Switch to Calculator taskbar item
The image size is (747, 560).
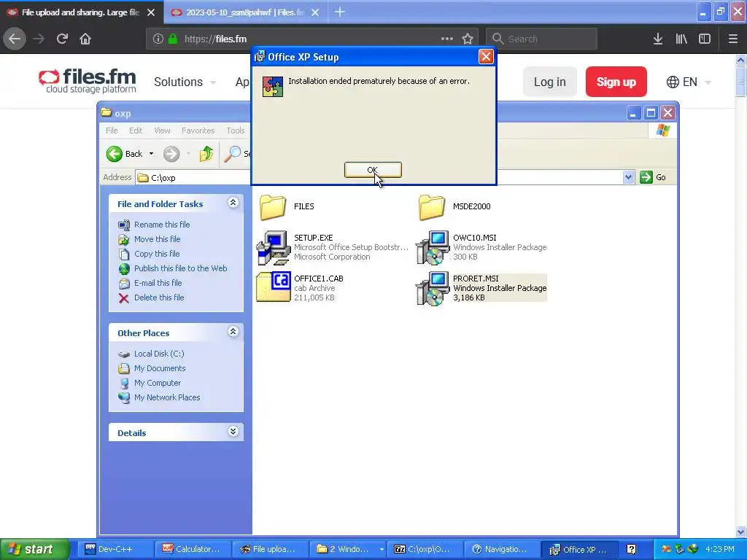[193, 549]
